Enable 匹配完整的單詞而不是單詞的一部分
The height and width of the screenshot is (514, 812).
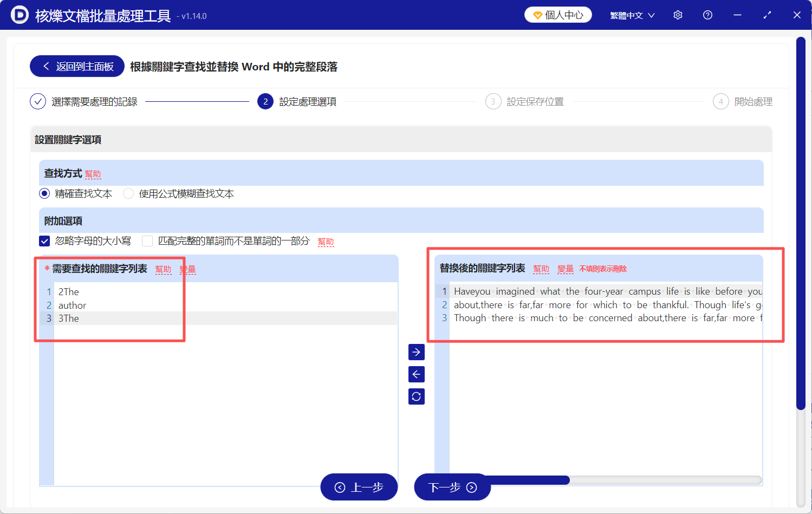click(147, 240)
